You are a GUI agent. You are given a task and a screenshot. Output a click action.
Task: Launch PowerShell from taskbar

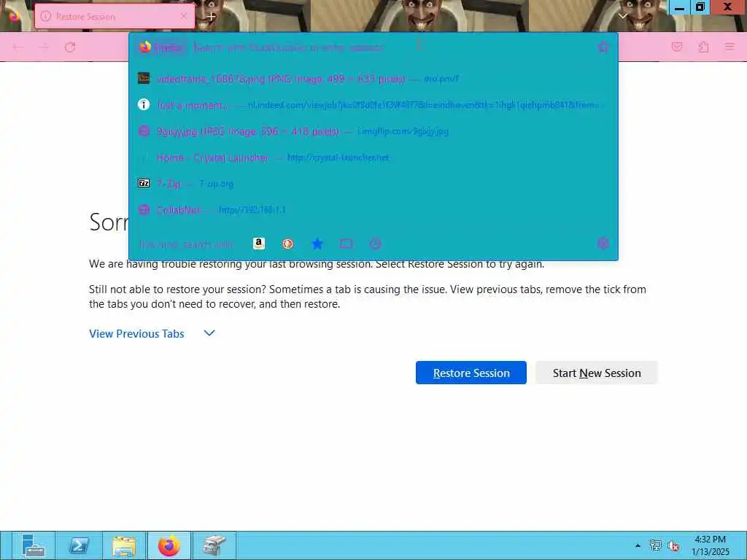(x=79, y=545)
